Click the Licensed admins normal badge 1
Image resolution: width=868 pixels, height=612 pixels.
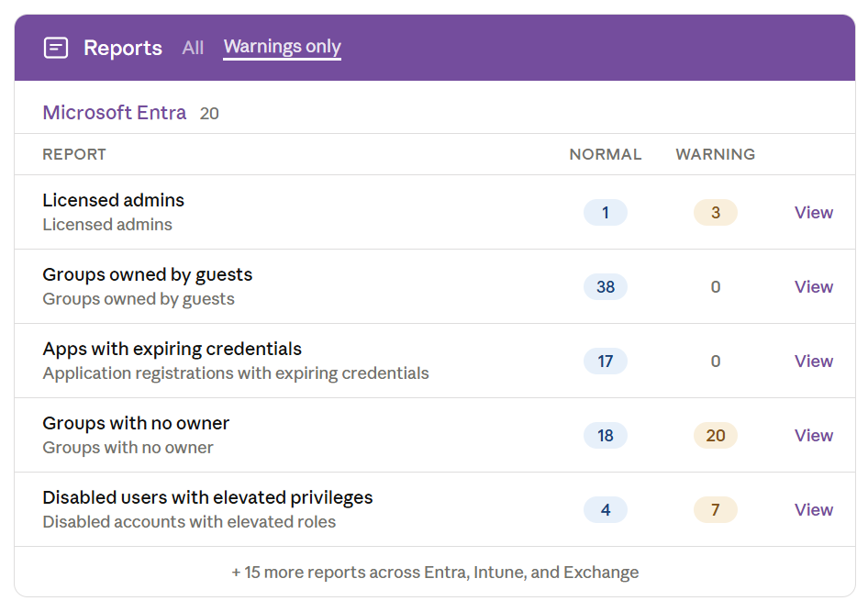point(605,213)
